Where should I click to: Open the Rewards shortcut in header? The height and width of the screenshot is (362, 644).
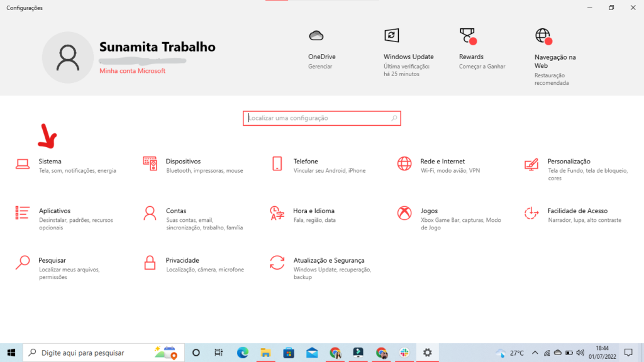point(471,57)
